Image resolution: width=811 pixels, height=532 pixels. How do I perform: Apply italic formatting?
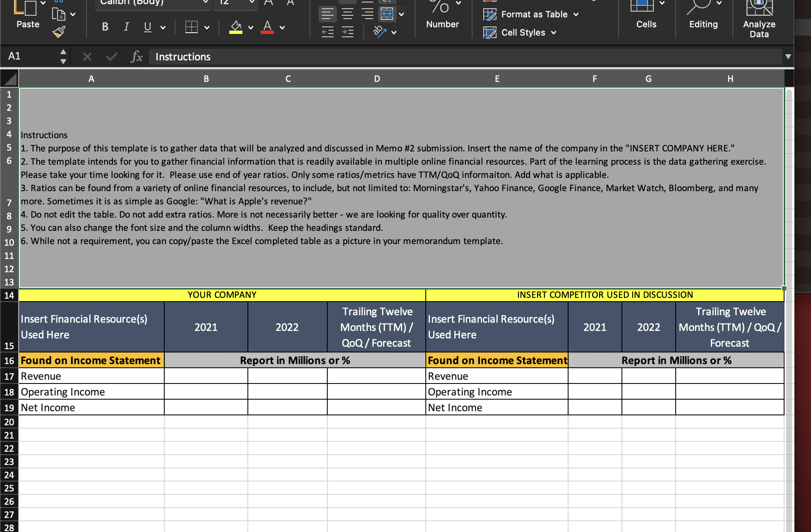coord(126,27)
